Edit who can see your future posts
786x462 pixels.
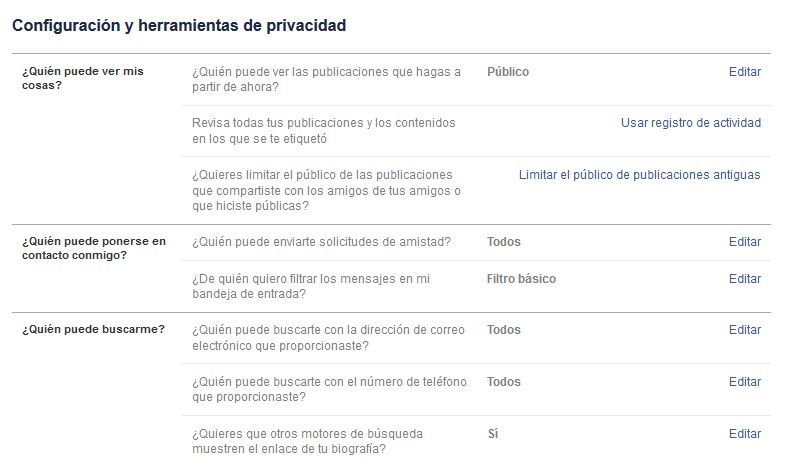(744, 72)
